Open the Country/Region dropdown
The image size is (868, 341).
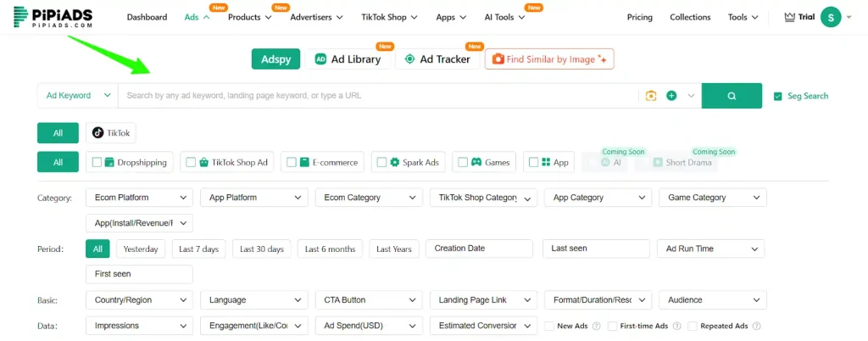(x=140, y=300)
